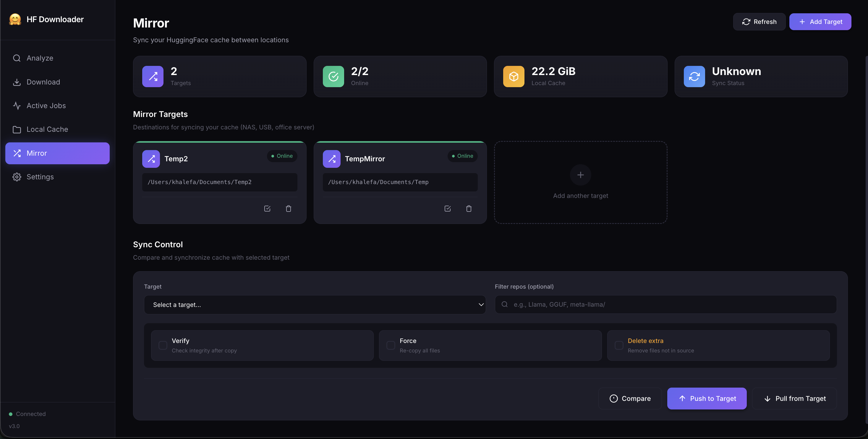Open the Select a target dropdown
Viewport: 868px width, 439px height.
tap(315, 305)
